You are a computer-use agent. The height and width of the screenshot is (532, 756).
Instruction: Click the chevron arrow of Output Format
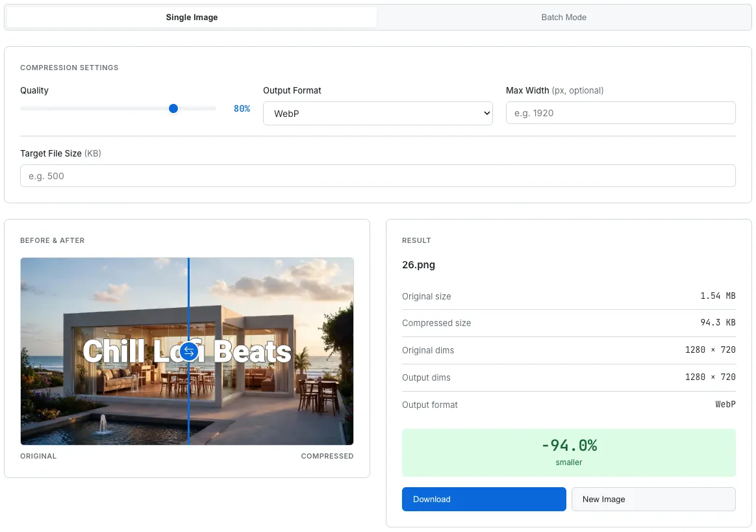coord(486,114)
